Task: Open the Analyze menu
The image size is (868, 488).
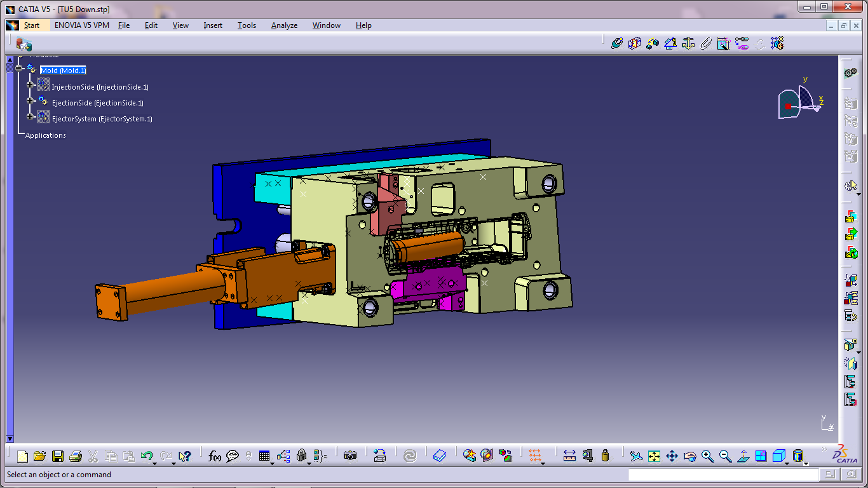Action: tap(284, 25)
